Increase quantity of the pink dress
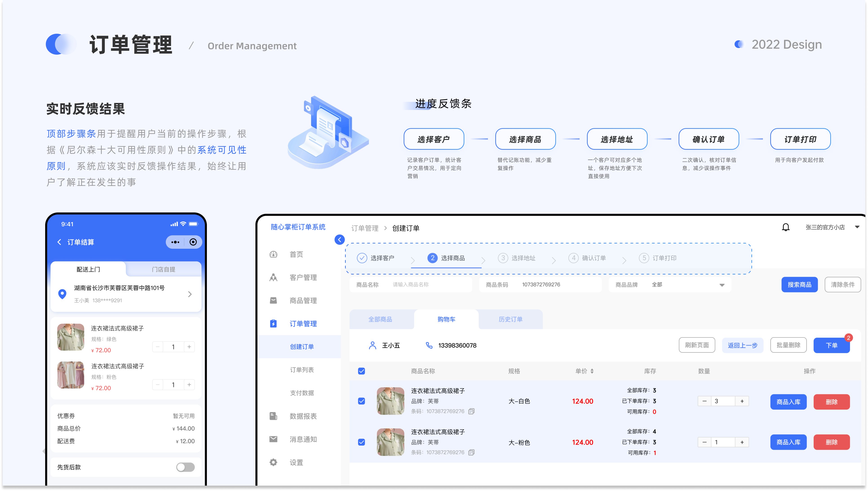868x491 pixels. (742, 442)
